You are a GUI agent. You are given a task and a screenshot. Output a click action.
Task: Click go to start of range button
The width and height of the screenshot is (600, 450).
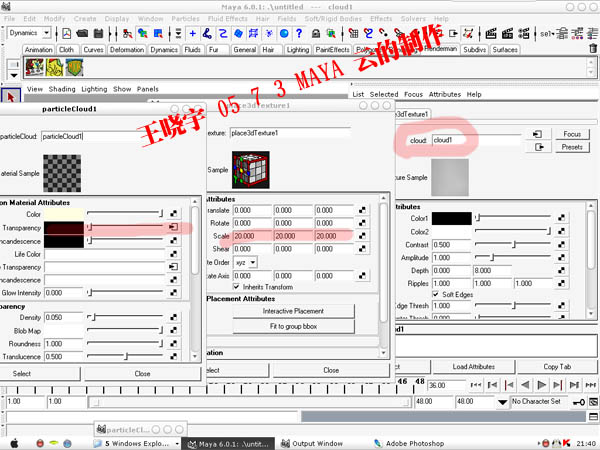click(476, 385)
